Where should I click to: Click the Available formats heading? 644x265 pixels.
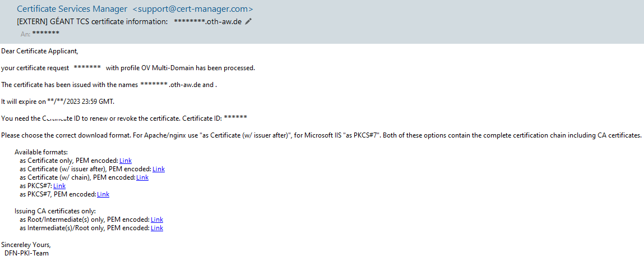click(41, 152)
